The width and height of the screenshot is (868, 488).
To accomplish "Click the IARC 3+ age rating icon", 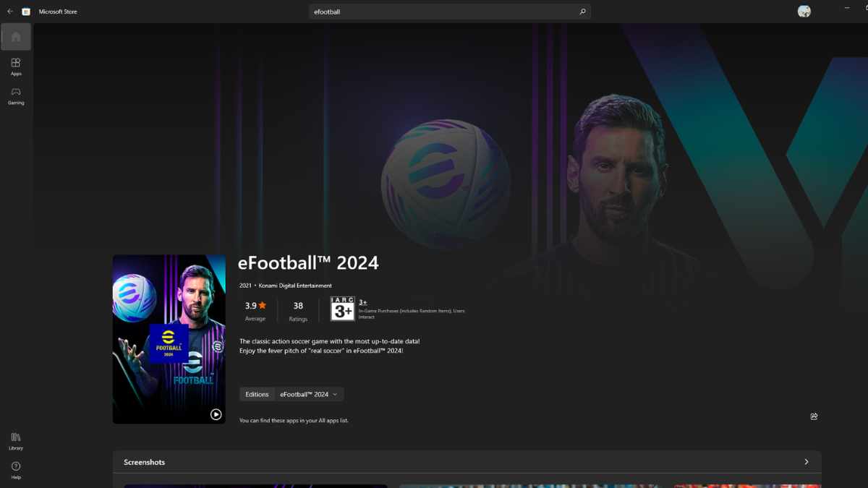I will coord(341,309).
